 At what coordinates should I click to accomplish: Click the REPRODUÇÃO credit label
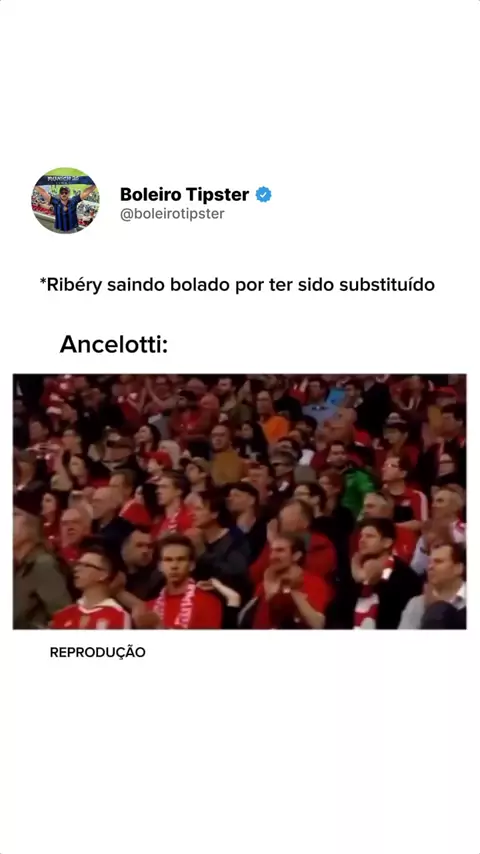(x=98, y=652)
